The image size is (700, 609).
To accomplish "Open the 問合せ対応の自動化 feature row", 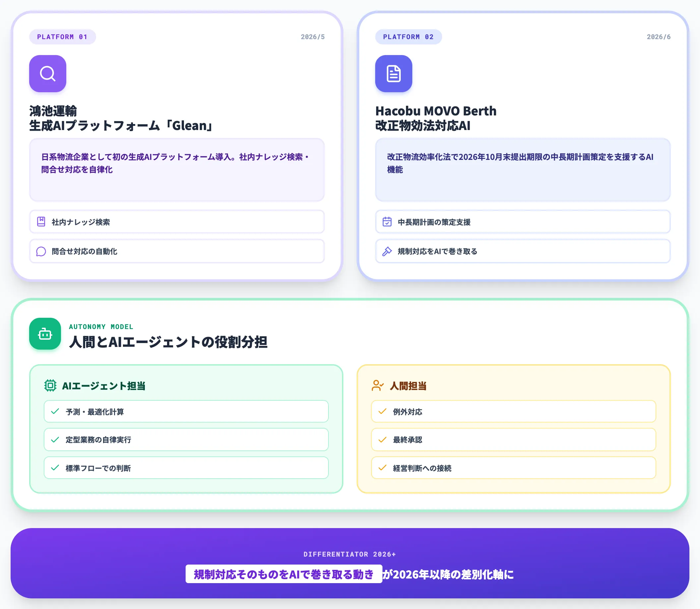I will click(x=177, y=251).
